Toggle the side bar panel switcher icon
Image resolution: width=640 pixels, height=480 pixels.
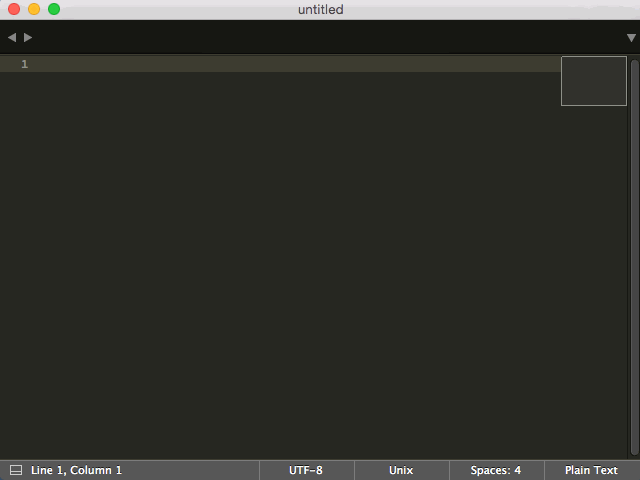tap(16, 470)
